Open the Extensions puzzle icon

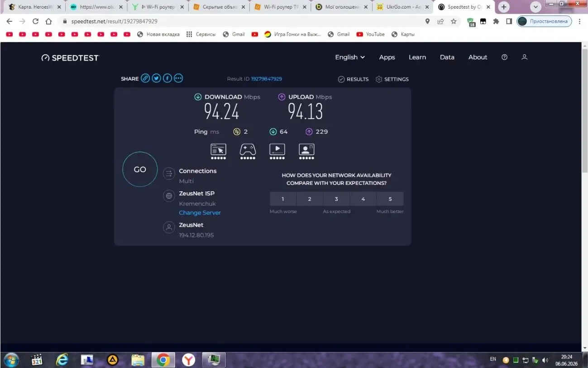pyautogui.click(x=496, y=21)
